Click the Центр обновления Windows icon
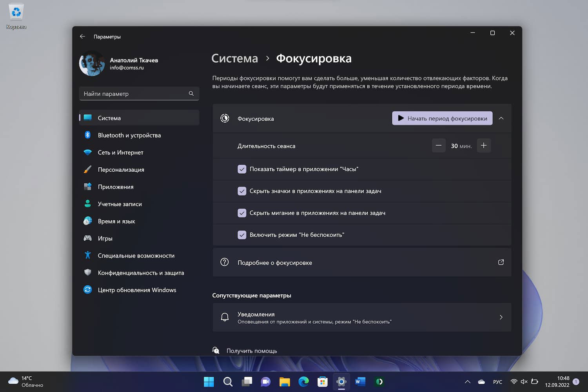The height and width of the screenshot is (392, 588). (88, 290)
